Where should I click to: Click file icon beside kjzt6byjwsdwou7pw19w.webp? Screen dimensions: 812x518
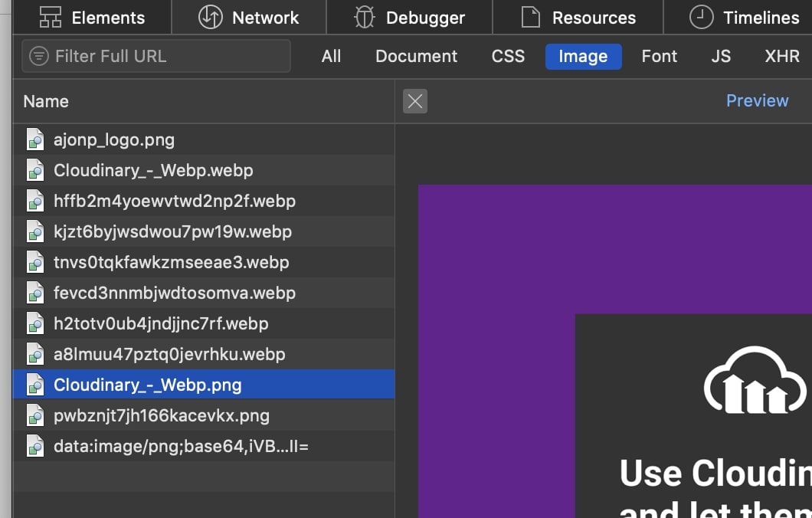click(35, 231)
